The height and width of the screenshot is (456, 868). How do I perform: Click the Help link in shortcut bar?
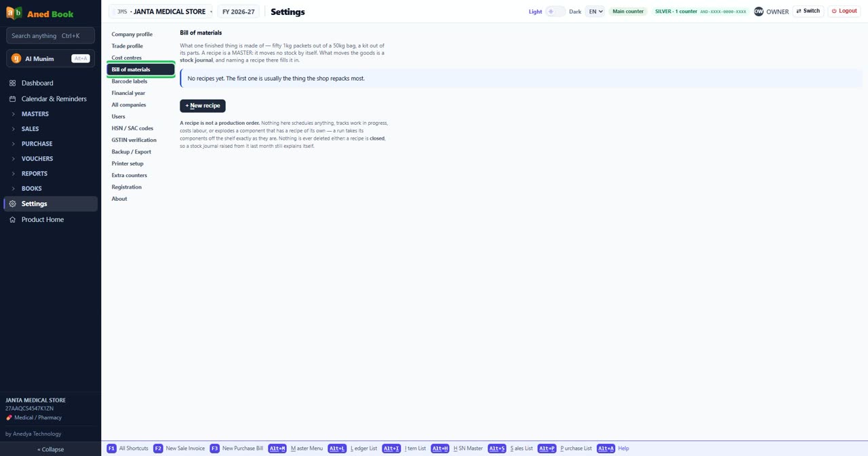(x=624, y=449)
